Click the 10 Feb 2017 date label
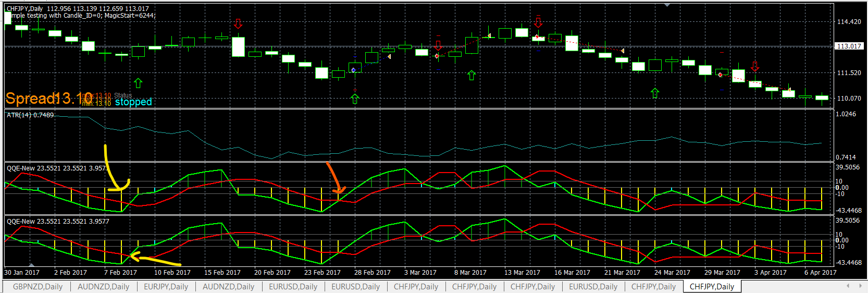Viewport: 868px width, 293px height. [x=172, y=272]
